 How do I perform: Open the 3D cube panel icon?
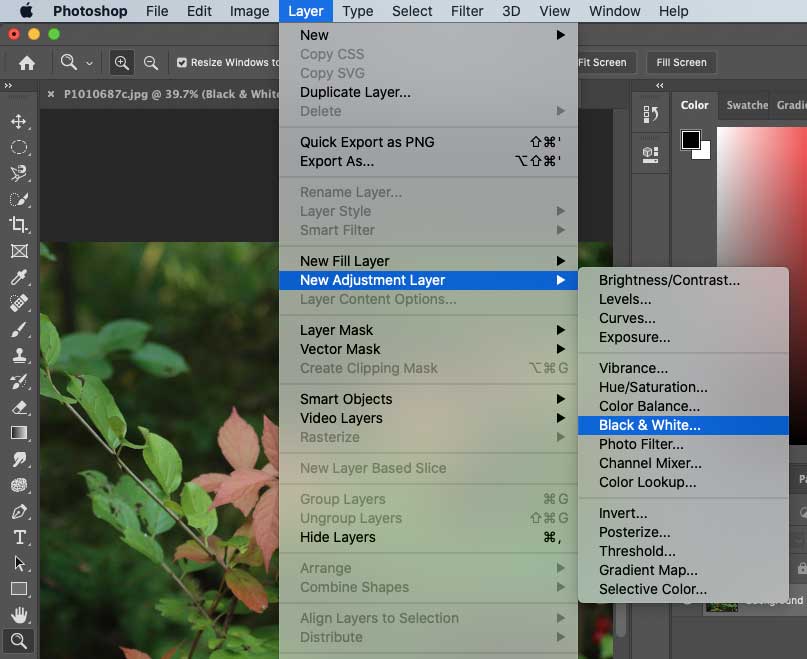[x=651, y=154]
